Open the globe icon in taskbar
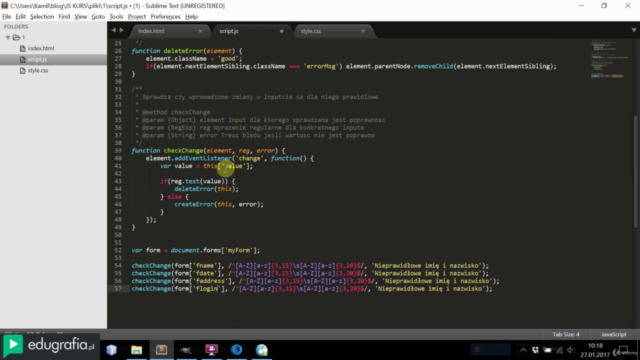This screenshot has width=640, height=360. 262,350
